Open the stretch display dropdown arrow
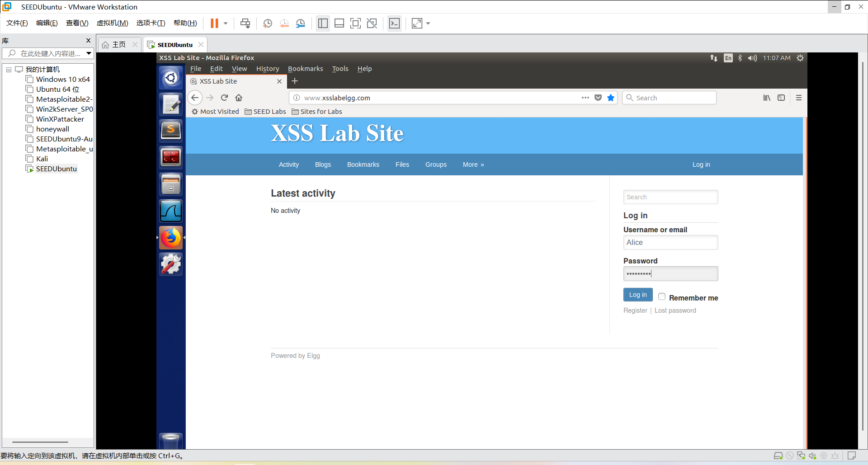 click(428, 23)
